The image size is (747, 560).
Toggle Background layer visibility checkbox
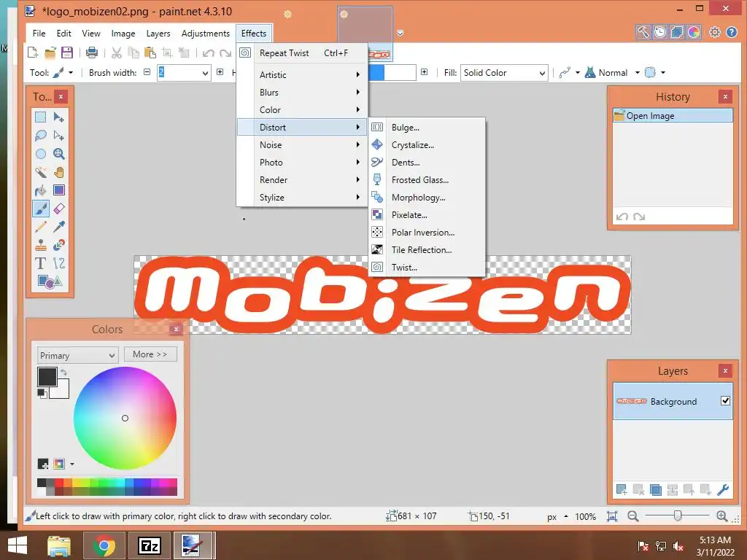tap(725, 401)
